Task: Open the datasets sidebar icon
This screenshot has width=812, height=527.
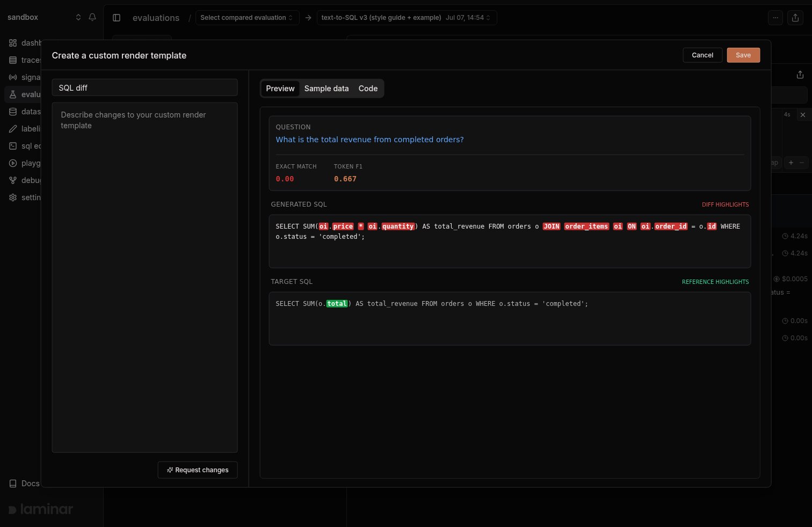Action: click(x=13, y=112)
